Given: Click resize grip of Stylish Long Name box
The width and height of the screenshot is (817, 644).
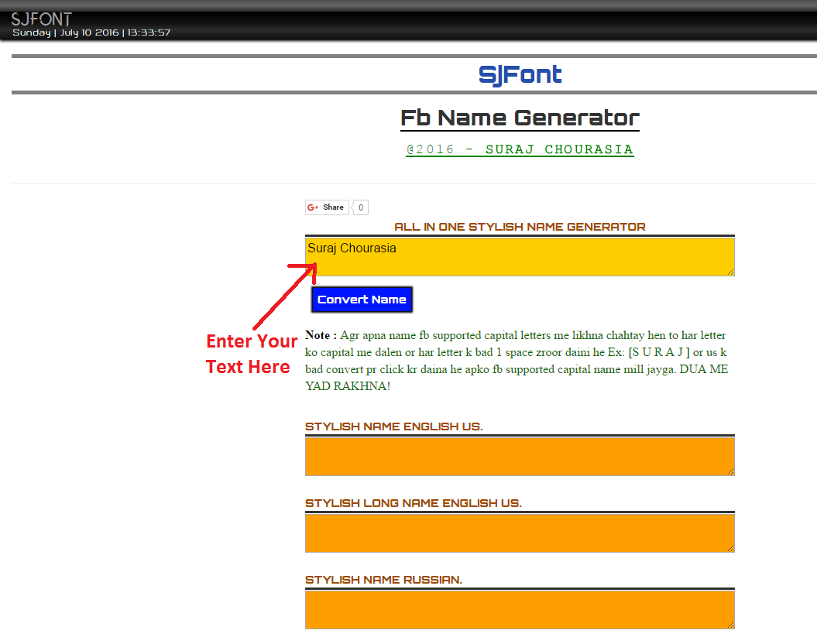Looking at the screenshot, I should point(730,548).
